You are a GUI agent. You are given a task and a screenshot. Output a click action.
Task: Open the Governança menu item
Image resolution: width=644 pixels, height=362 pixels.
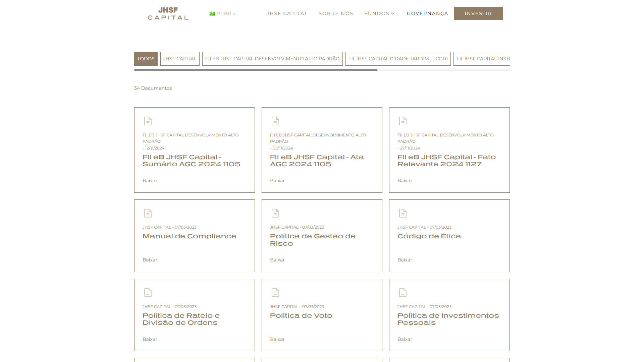427,14
